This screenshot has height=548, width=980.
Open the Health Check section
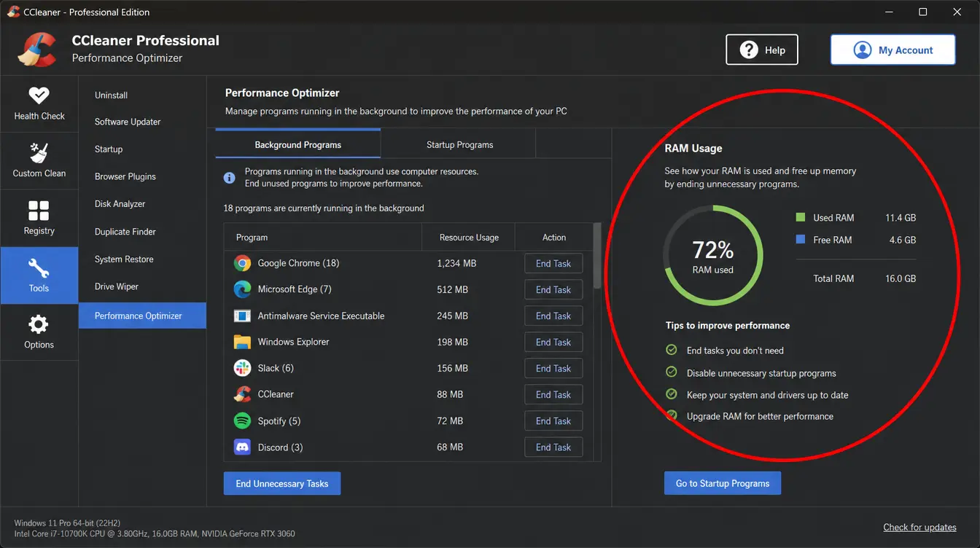[39, 104]
